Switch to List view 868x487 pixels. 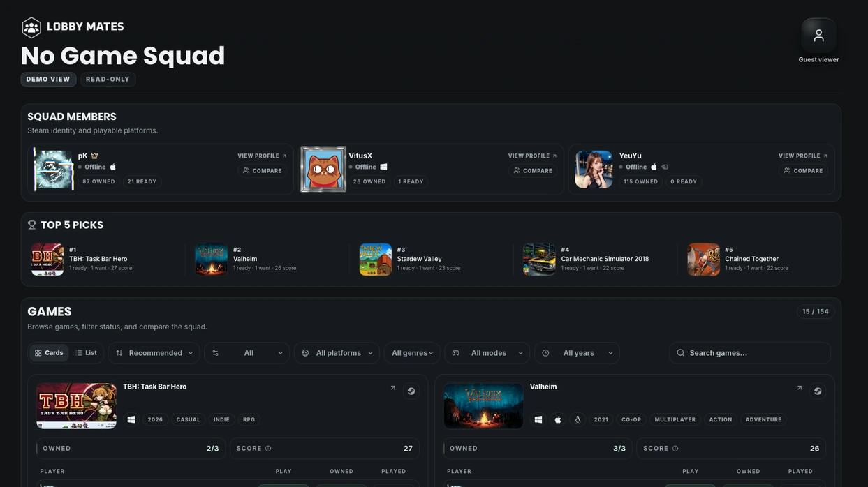(x=87, y=353)
